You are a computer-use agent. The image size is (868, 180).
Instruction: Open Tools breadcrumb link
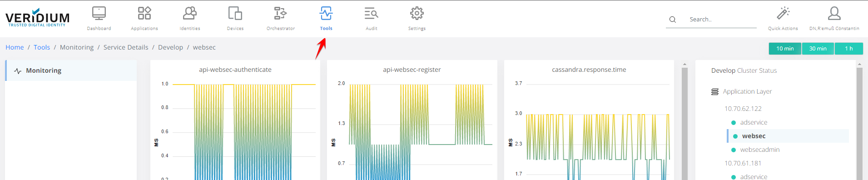tap(42, 47)
